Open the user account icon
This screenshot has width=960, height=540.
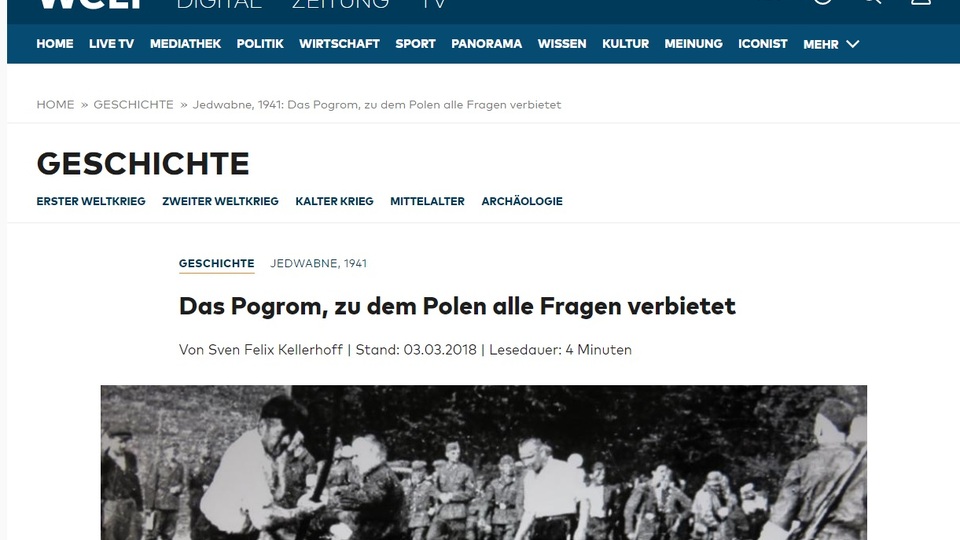[921, 2]
